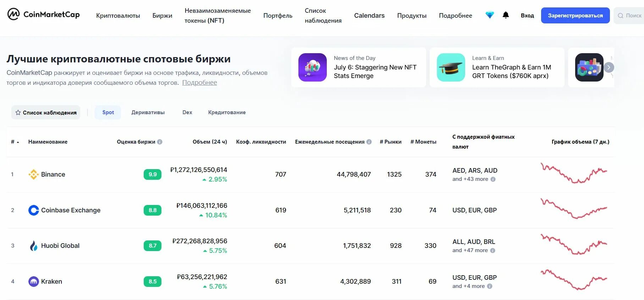Open Learn TheGraph & Earn 1M headline
This screenshot has width=644, height=300.
click(x=511, y=72)
